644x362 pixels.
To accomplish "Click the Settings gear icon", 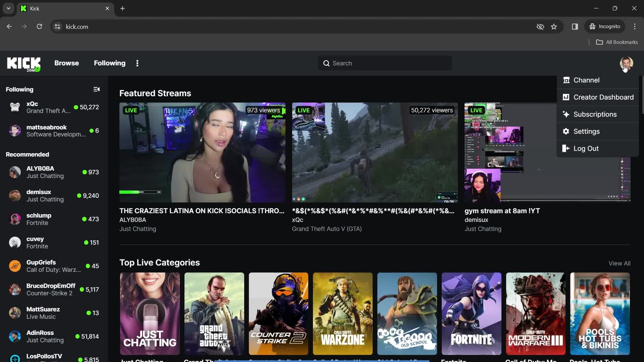I will click(x=566, y=131).
